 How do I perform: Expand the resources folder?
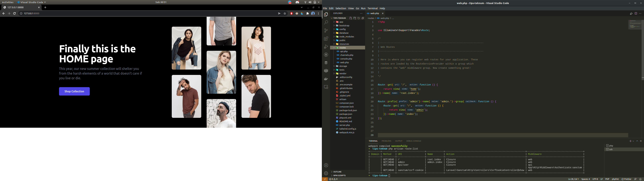coord(344,44)
